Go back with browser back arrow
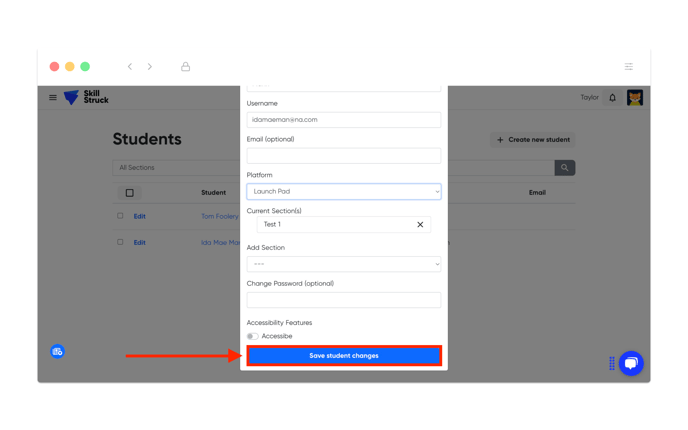688x430 pixels. [130, 66]
